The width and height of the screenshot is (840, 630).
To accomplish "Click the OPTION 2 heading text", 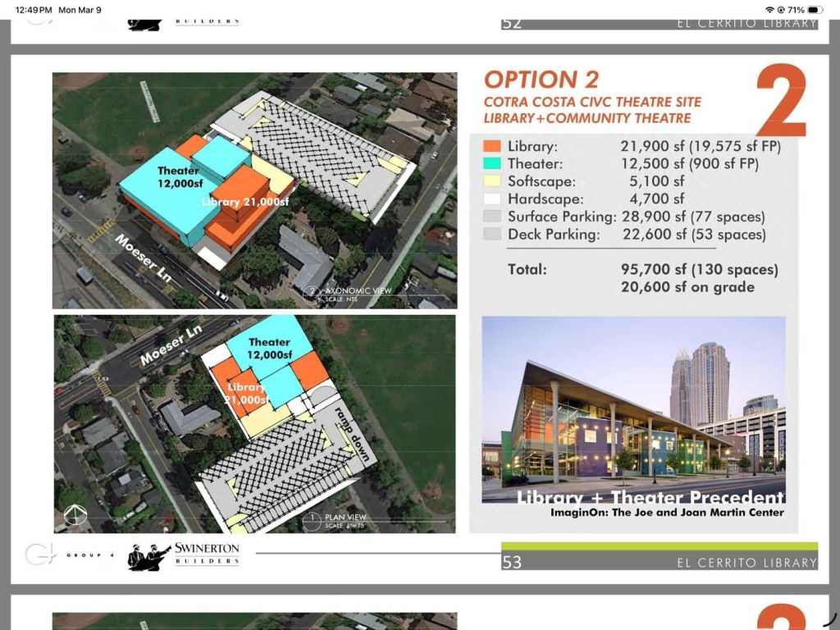I will 541,80.
